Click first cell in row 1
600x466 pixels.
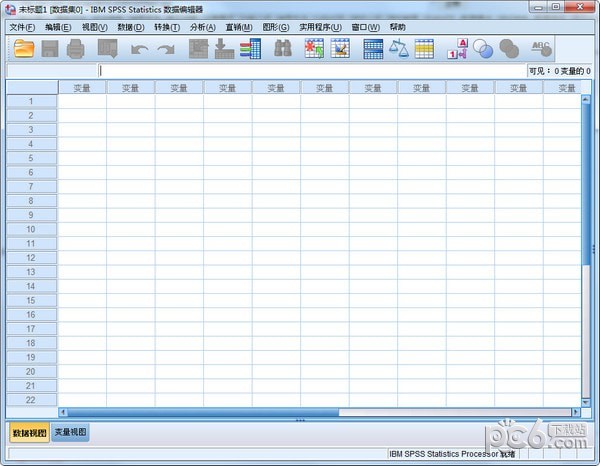click(x=82, y=101)
